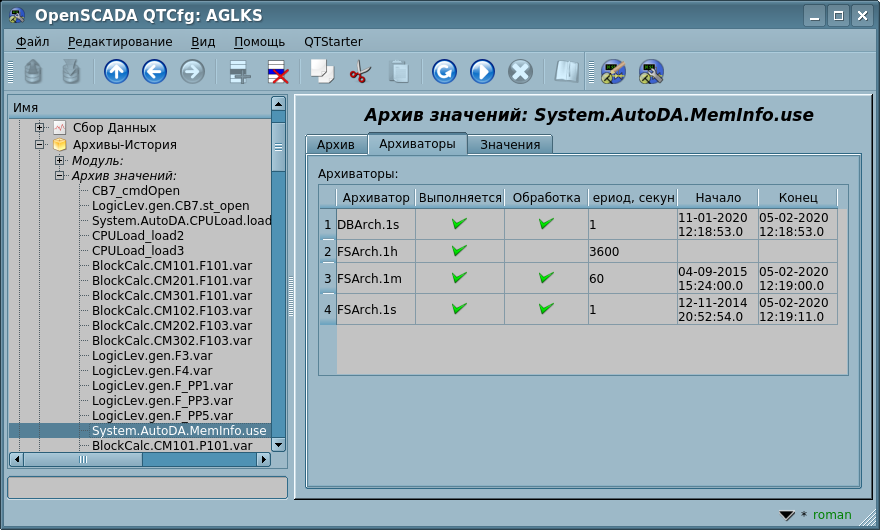
Task: Click the Back arrow toolbar icon
Action: point(154,72)
